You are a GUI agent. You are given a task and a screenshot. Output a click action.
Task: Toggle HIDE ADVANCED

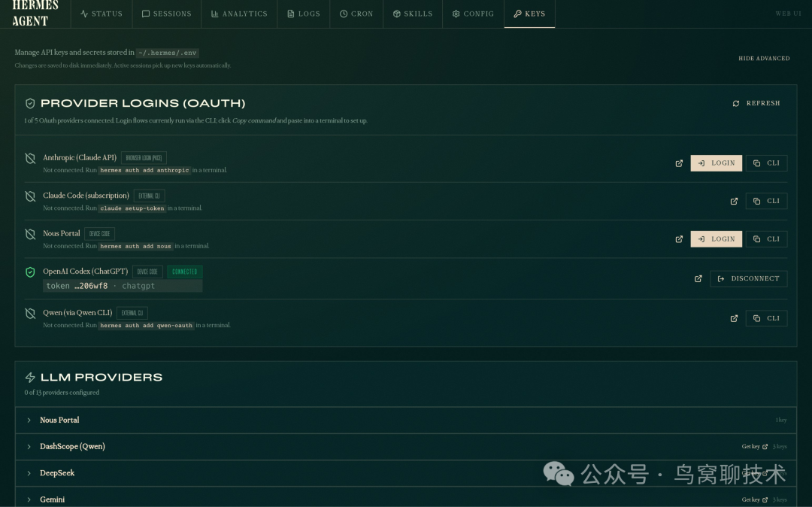point(764,58)
